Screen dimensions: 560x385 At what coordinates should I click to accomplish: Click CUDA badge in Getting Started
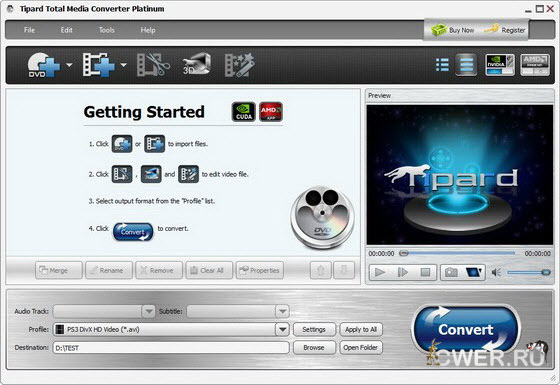(244, 112)
